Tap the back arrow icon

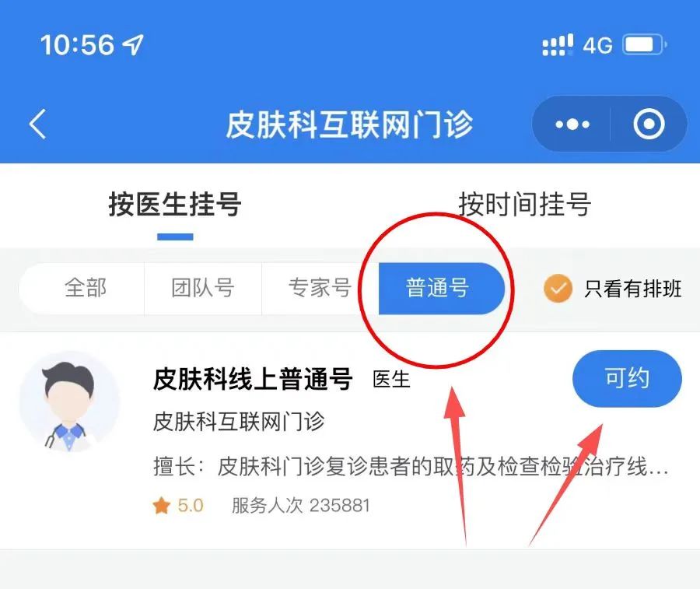pos(37,124)
